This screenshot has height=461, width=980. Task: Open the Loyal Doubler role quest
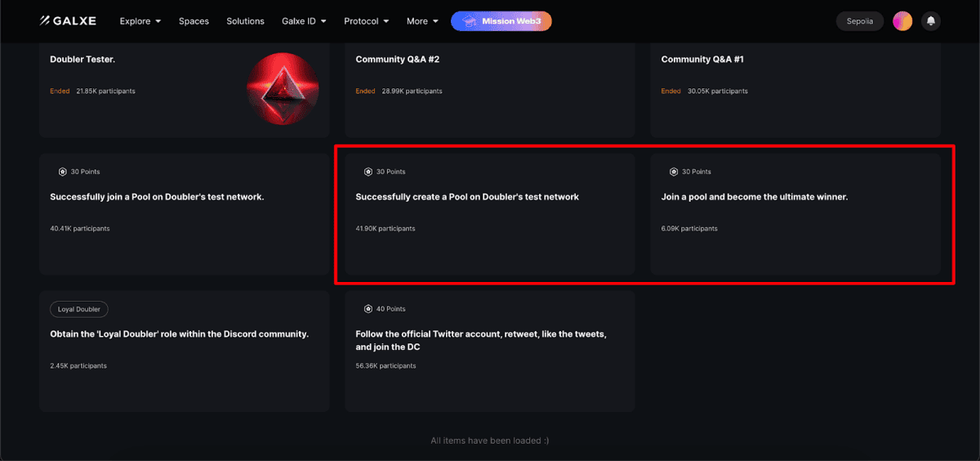point(185,351)
